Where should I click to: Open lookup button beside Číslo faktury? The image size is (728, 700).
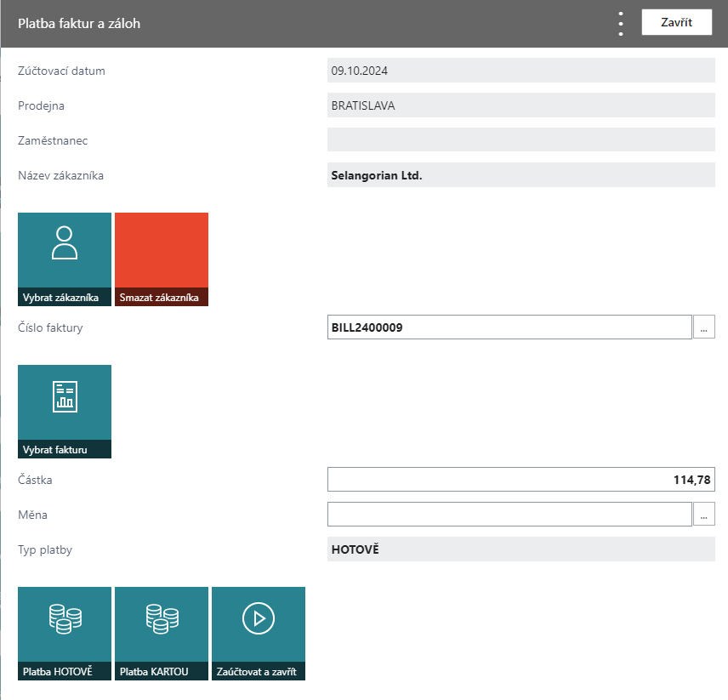pos(704,327)
